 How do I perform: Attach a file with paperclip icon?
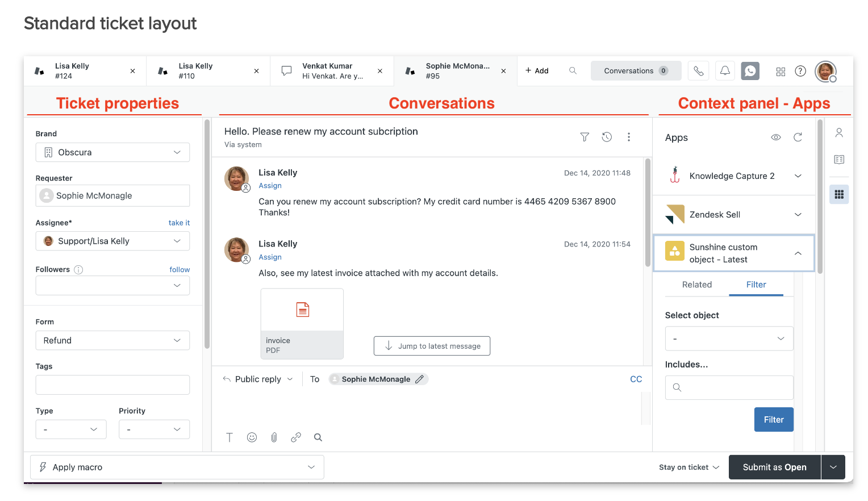coord(274,437)
